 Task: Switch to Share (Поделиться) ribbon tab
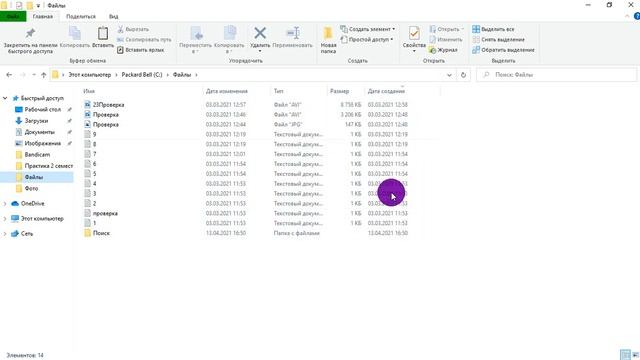coord(81,16)
